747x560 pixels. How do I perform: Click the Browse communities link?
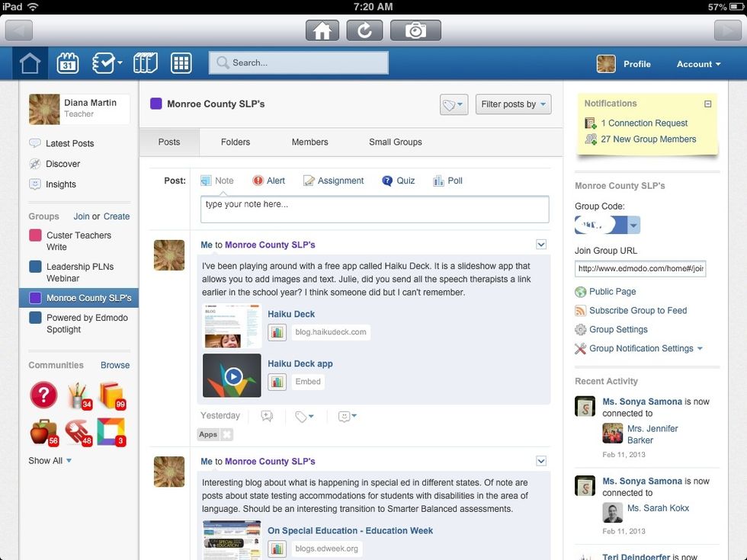115,365
